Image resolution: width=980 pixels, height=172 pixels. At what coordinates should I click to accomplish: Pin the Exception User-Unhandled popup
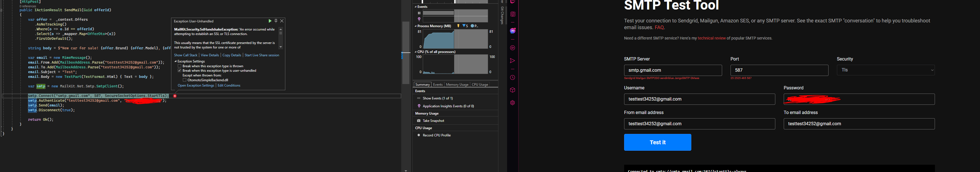(x=276, y=21)
